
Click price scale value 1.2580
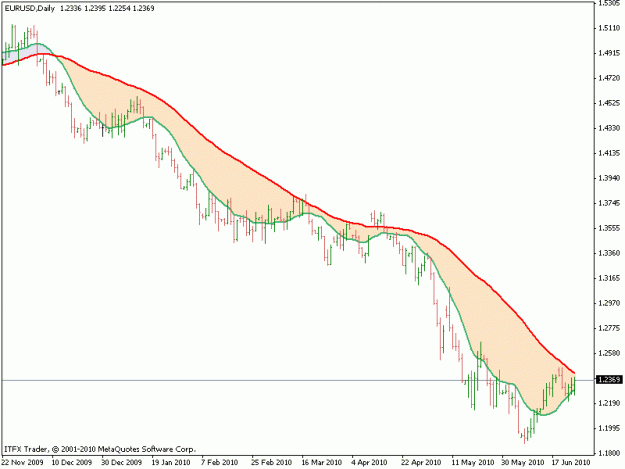609,353
